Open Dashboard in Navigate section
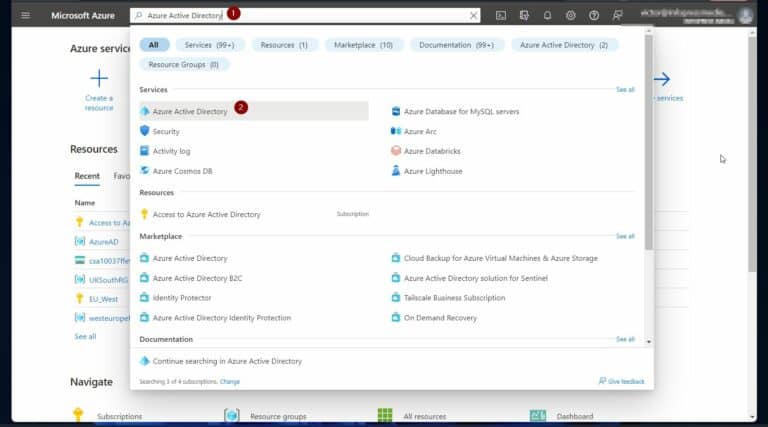768x427 pixels. (x=575, y=416)
